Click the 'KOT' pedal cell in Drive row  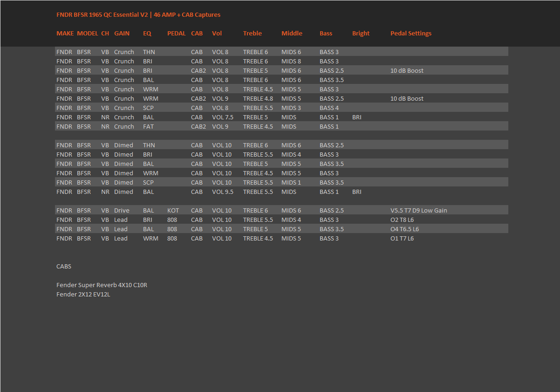[x=173, y=210]
